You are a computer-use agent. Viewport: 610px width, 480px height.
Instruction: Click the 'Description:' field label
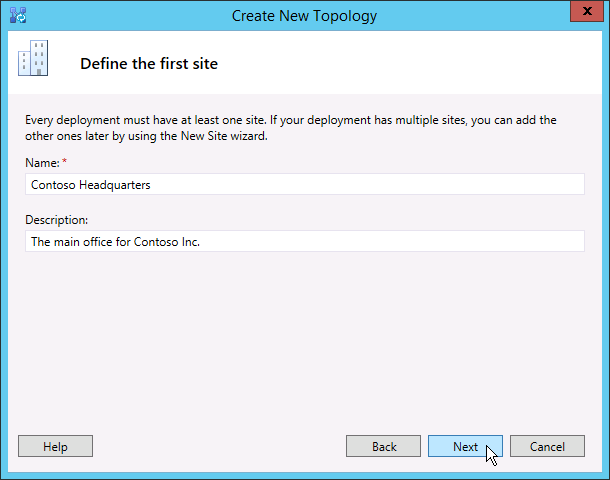pos(57,220)
